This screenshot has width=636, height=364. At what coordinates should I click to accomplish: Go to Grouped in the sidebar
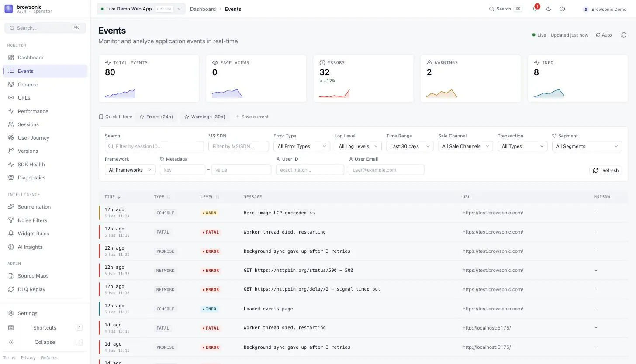click(45, 85)
